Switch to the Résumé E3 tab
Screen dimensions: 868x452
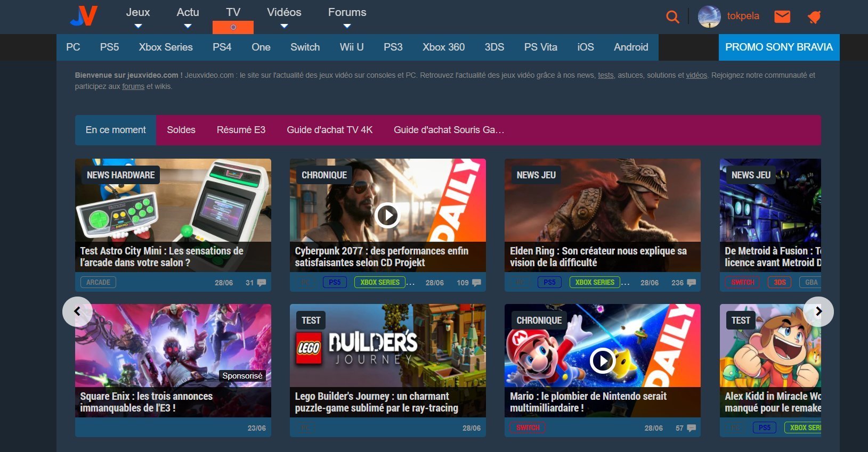[241, 130]
